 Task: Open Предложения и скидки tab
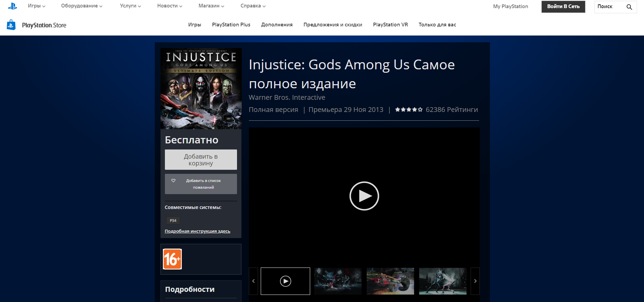click(333, 25)
